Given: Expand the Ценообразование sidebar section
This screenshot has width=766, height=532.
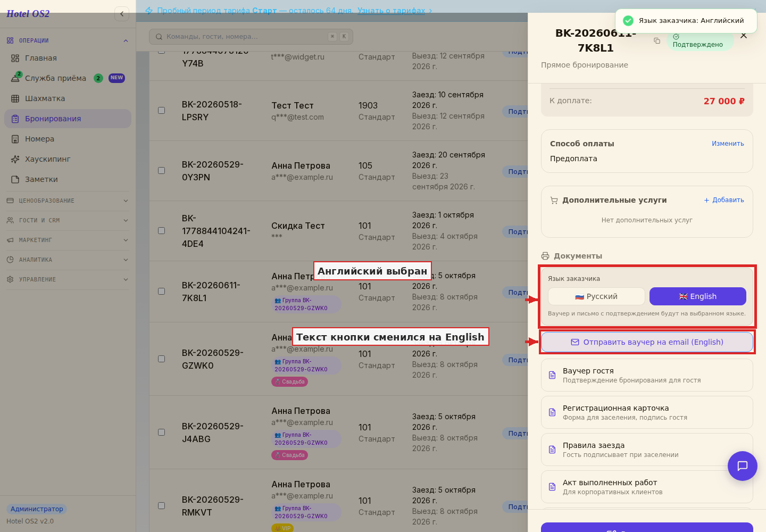Looking at the screenshot, I should (68, 201).
